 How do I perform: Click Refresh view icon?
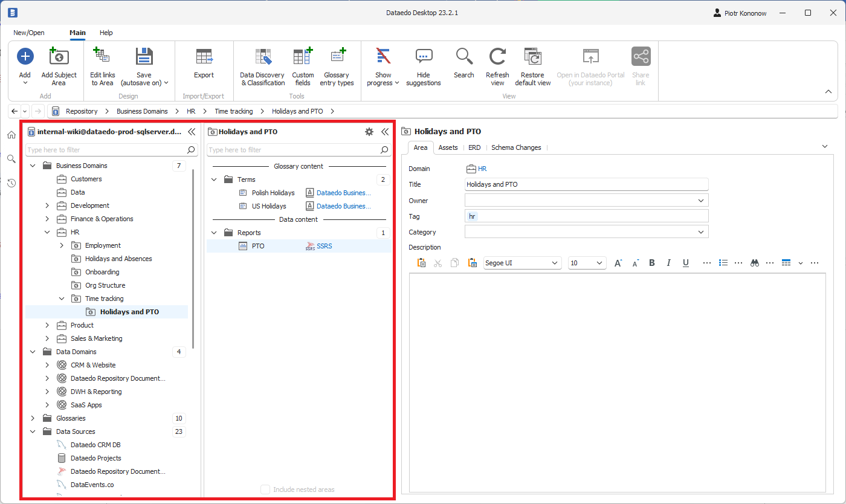498,57
